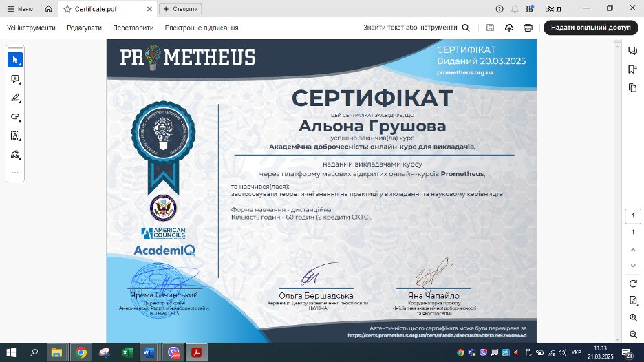Image resolution: width=644 pixels, height=362 pixels.
Task: Open Viber from the taskbar
Action: 173,352
